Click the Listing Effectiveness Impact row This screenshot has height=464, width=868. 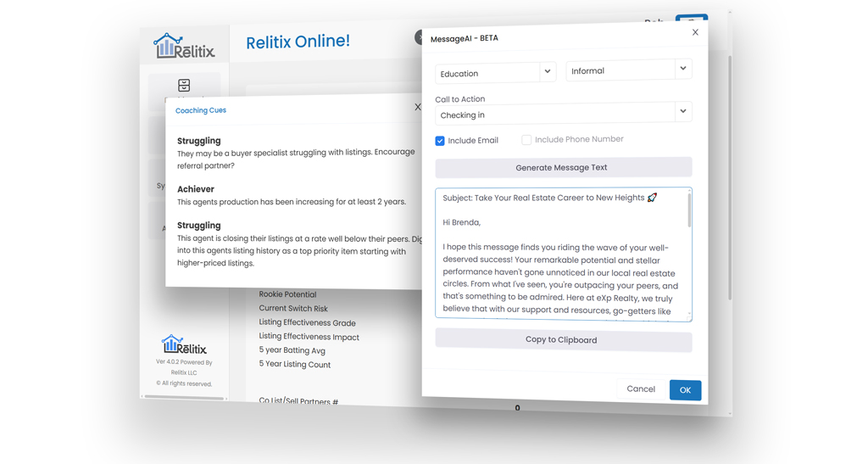309,337
